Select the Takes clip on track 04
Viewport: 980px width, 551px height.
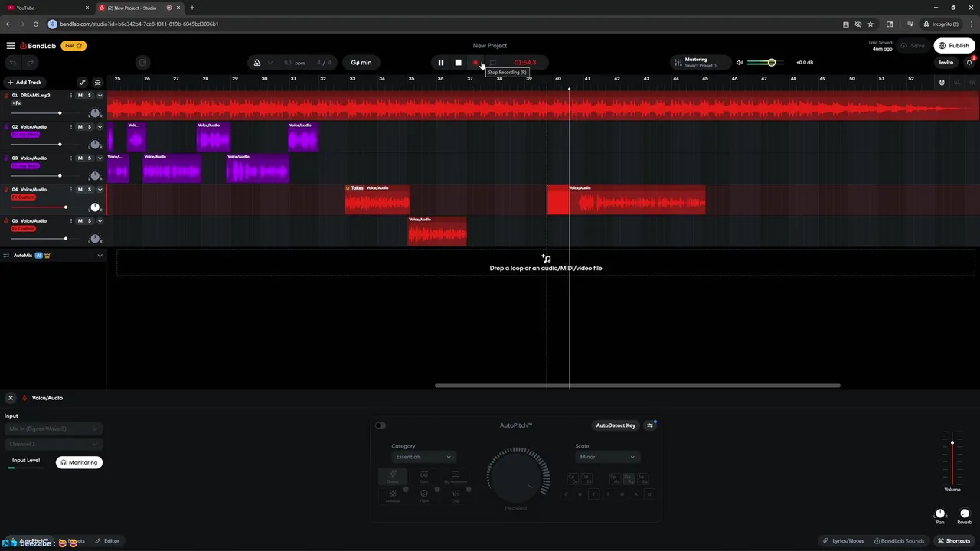(x=377, y=200)
